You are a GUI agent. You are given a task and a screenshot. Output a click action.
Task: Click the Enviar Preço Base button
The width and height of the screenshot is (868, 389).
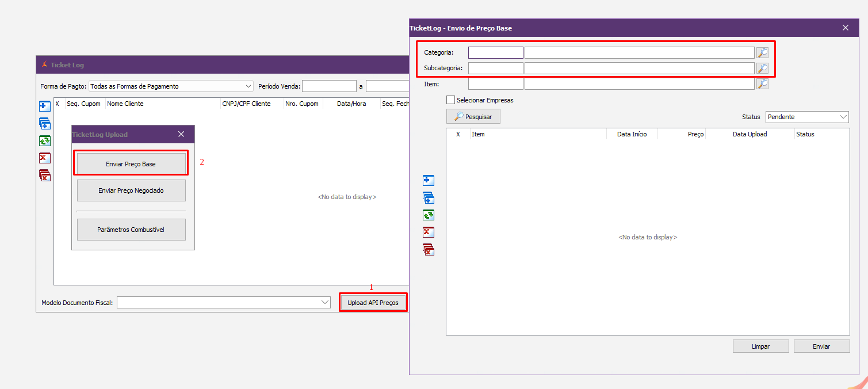coord(131,164)
